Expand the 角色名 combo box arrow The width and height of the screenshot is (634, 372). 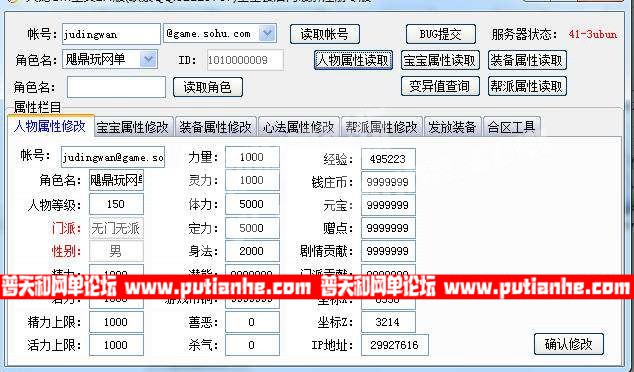(148, 59)
